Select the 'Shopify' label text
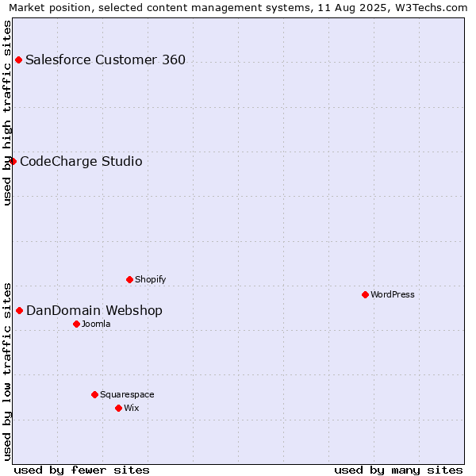This screenshot has width=476, height=476. click(150, 279)
